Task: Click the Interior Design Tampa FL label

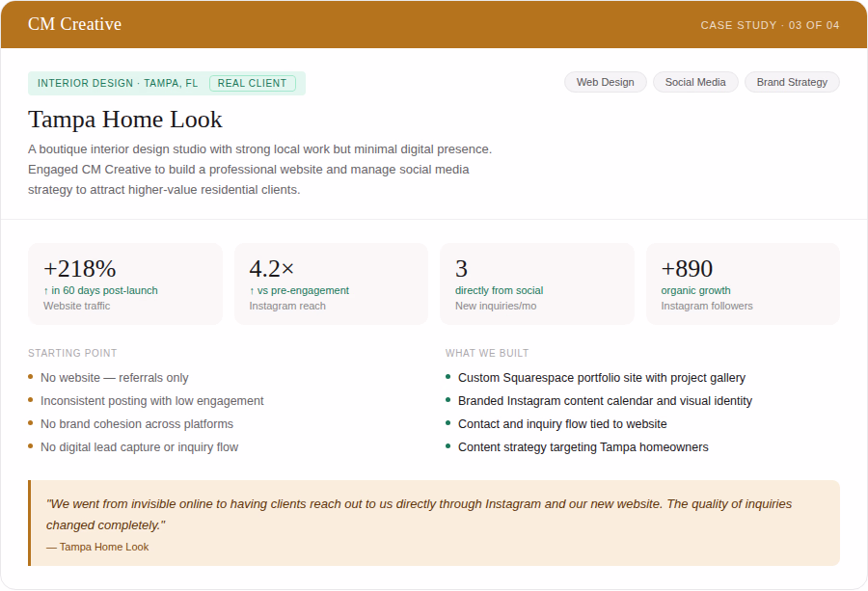Action: pos(118,84)
